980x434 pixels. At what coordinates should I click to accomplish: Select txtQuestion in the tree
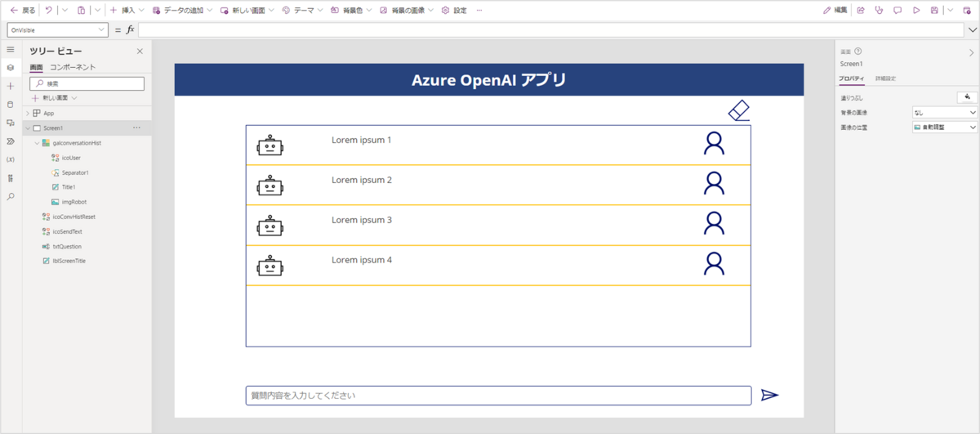tap(67, 246)
